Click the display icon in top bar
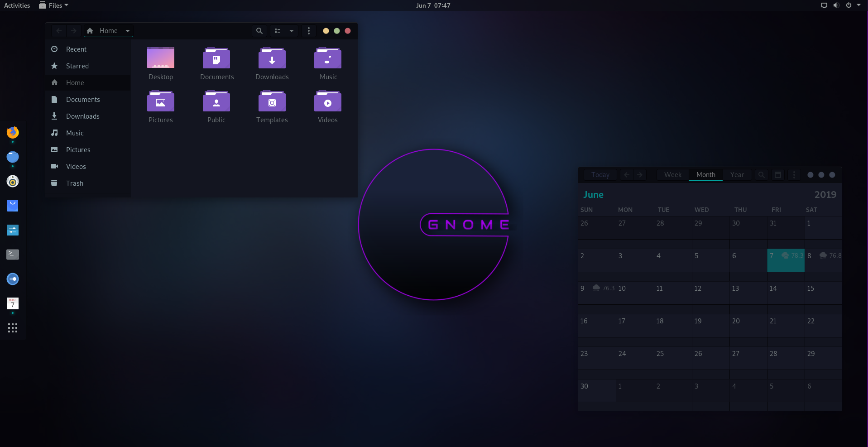This screenshot has width=868, height=447. coord(824,5)
